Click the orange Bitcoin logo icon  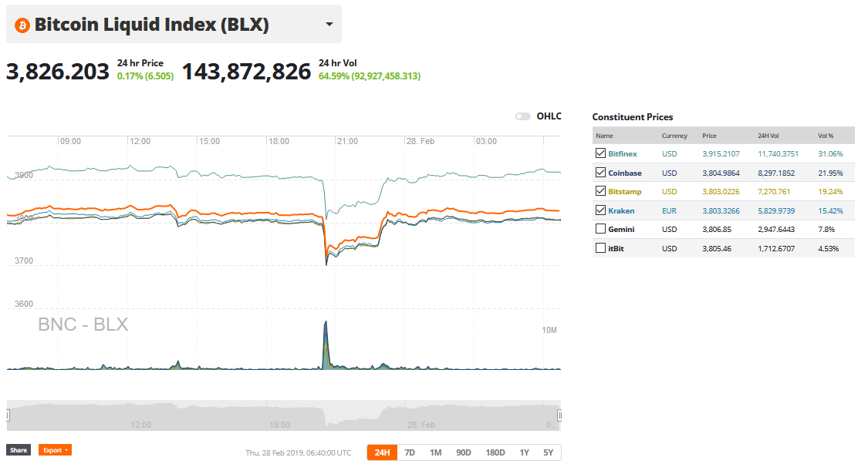22,25
